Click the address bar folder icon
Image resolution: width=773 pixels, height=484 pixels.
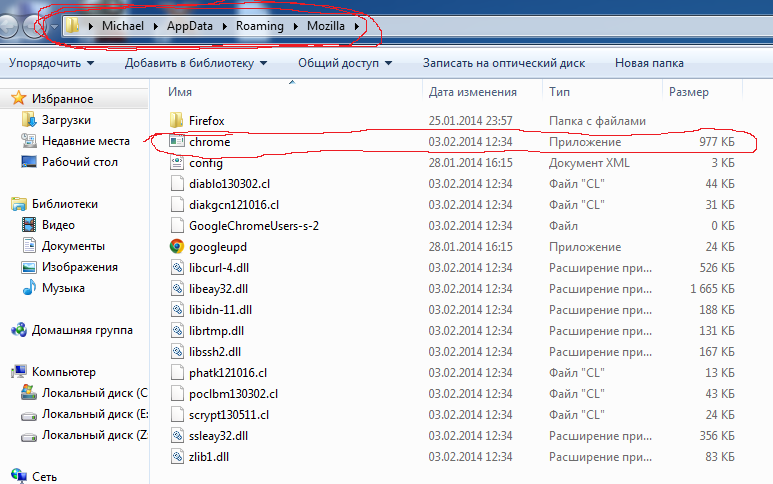72,26
